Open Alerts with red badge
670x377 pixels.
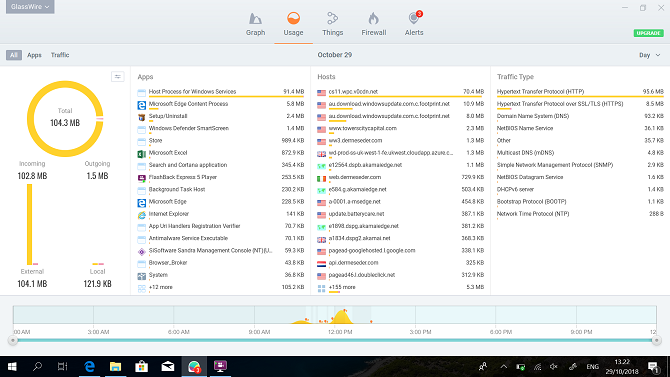[x=414, y=18]
